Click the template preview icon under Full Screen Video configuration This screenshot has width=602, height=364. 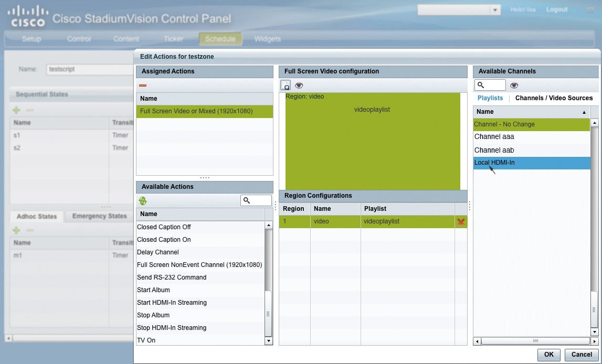pyautogui.click(x=286, y=85)
